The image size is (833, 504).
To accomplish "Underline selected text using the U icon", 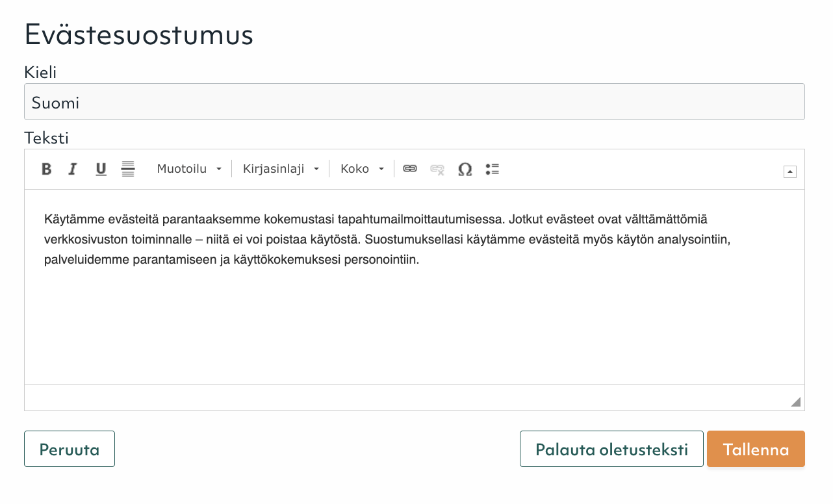I will [101, 170].
